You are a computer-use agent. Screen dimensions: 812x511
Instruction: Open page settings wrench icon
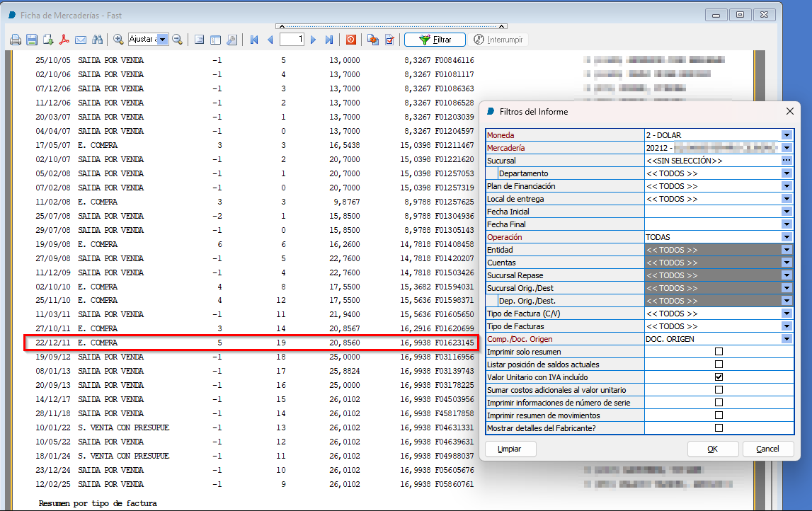pyautogui.click(x=232, y=40)
